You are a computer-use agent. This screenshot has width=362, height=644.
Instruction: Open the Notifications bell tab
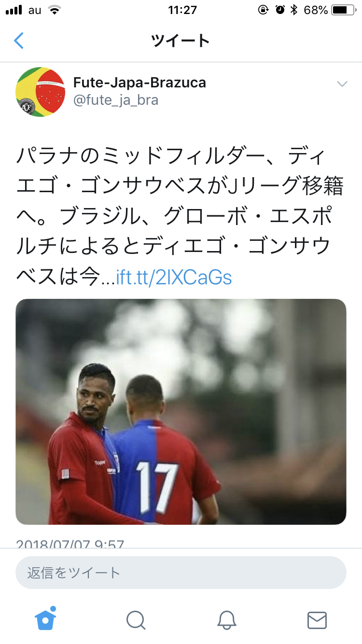point(226,620)
